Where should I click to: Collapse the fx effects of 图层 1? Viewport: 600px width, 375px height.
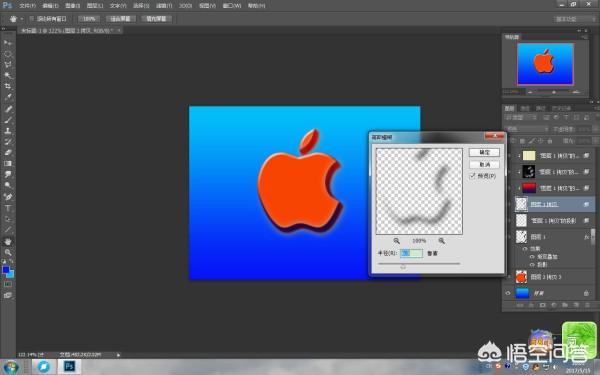tap(593, 237)
